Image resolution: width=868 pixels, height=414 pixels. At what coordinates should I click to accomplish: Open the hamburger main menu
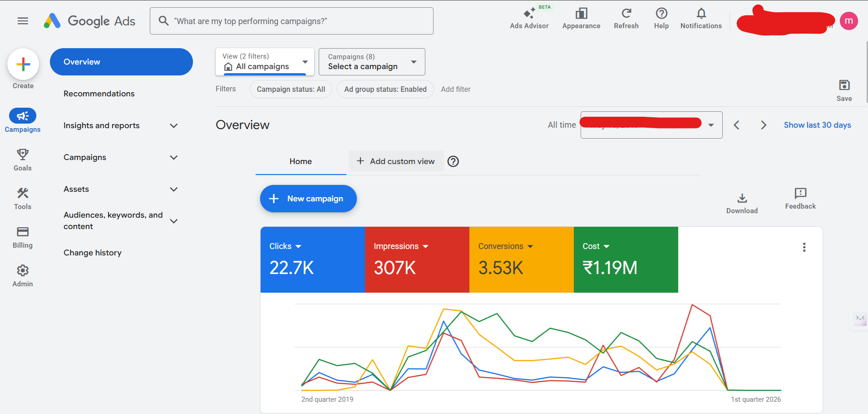point(23,21)
